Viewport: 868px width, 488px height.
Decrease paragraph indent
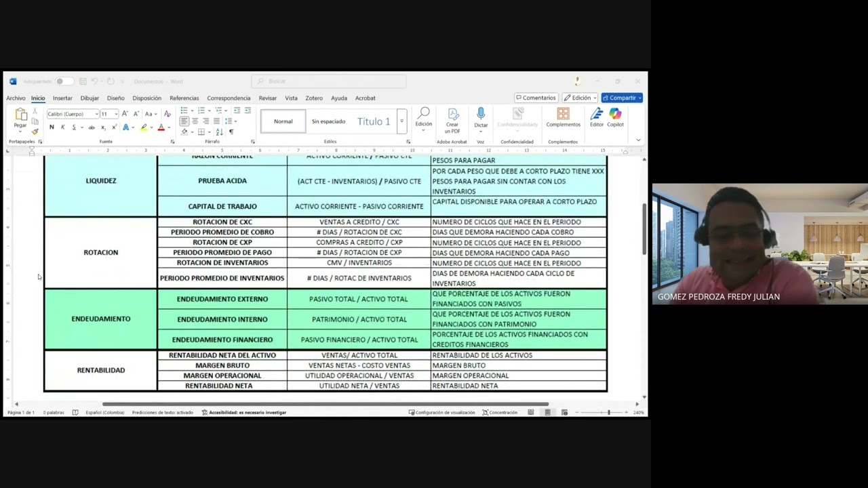tap(237, 110)
